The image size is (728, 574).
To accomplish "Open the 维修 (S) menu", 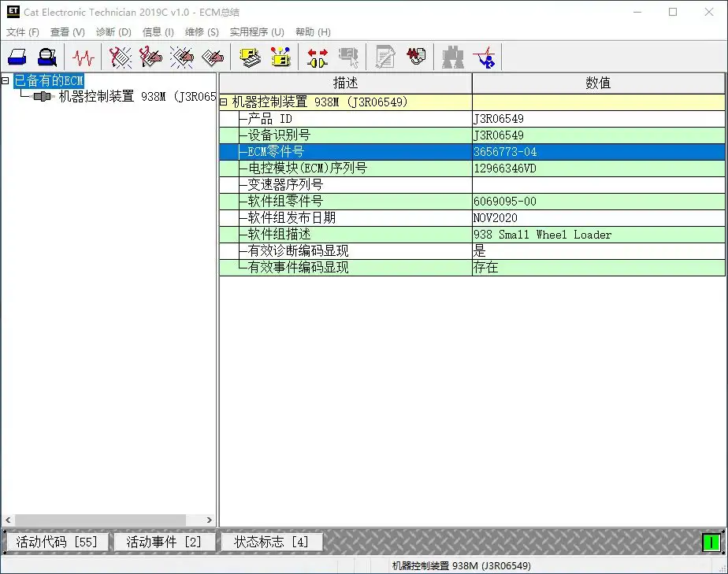I will [x=202, y=32].
